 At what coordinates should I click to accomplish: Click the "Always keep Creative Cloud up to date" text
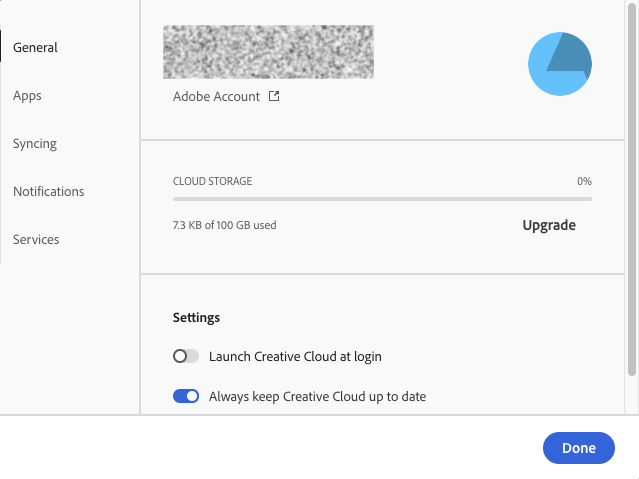(317, 396)
